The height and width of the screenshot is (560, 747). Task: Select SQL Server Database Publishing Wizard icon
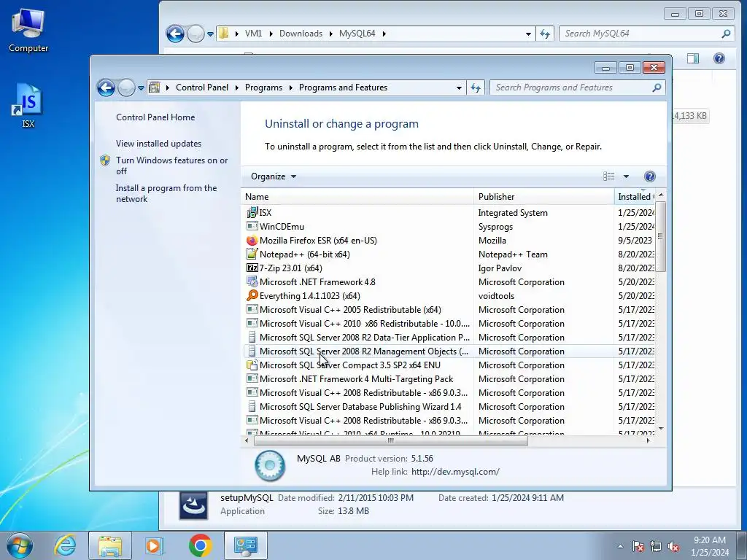click(x=252, y=407)
